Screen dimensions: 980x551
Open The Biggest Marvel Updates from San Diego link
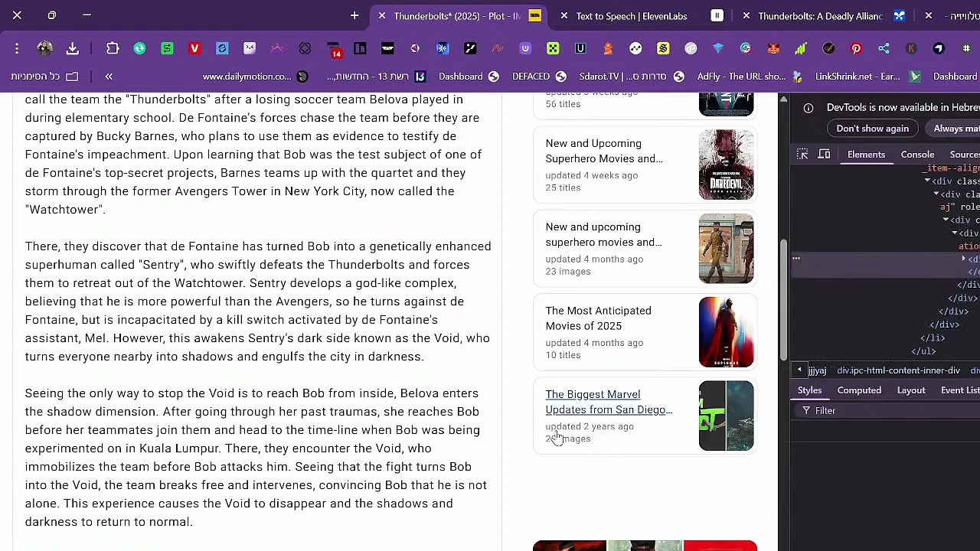(x=609, y=402)
